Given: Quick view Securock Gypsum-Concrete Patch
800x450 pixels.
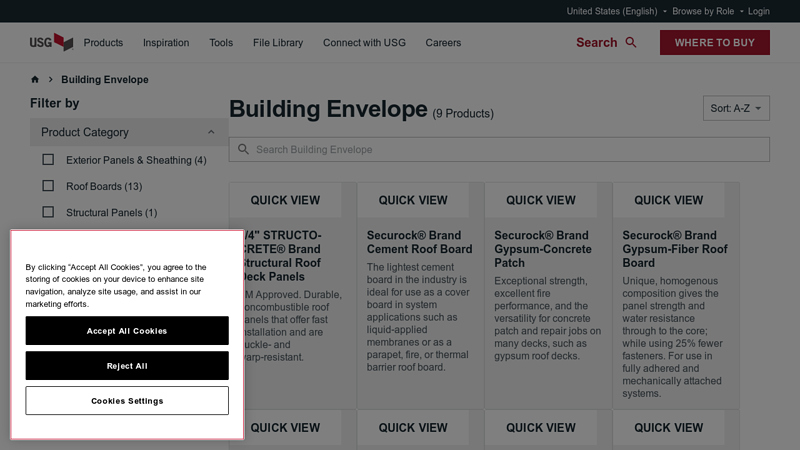Looking at the screenshot, I should pos(541,200).
